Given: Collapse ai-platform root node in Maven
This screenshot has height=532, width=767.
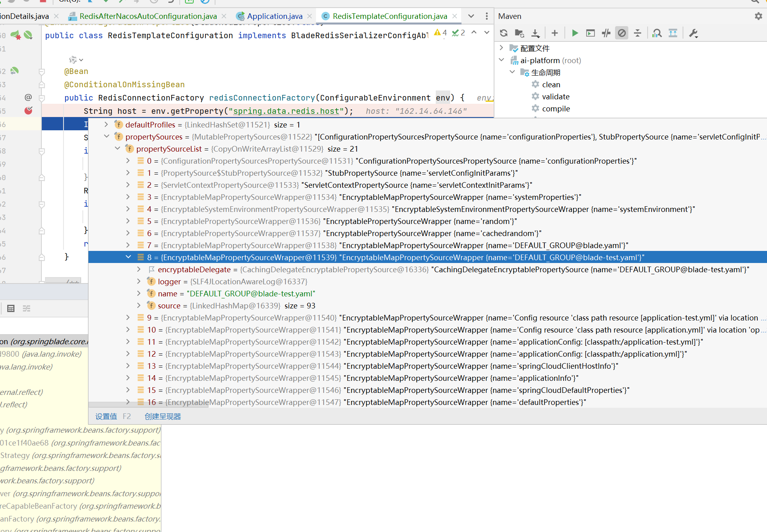Looking at the screenshot, I should coord(501,60).
